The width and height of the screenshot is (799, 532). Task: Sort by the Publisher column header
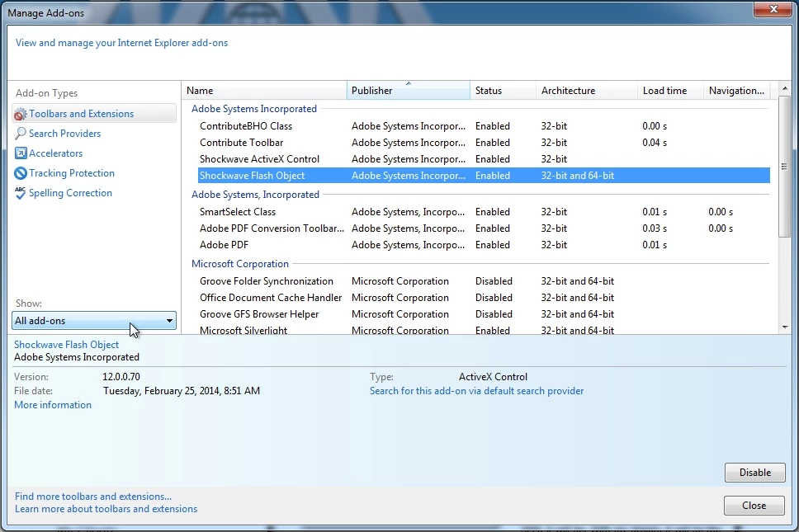coord(408,91)
